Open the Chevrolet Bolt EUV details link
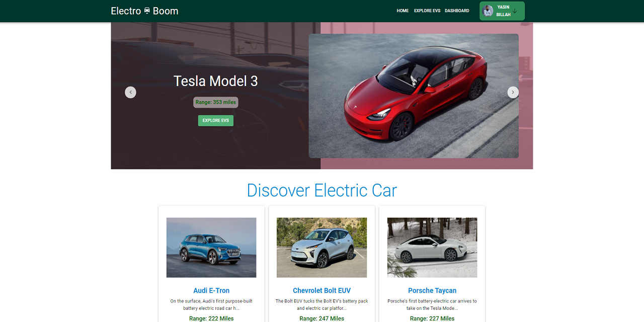 point(321,290)
